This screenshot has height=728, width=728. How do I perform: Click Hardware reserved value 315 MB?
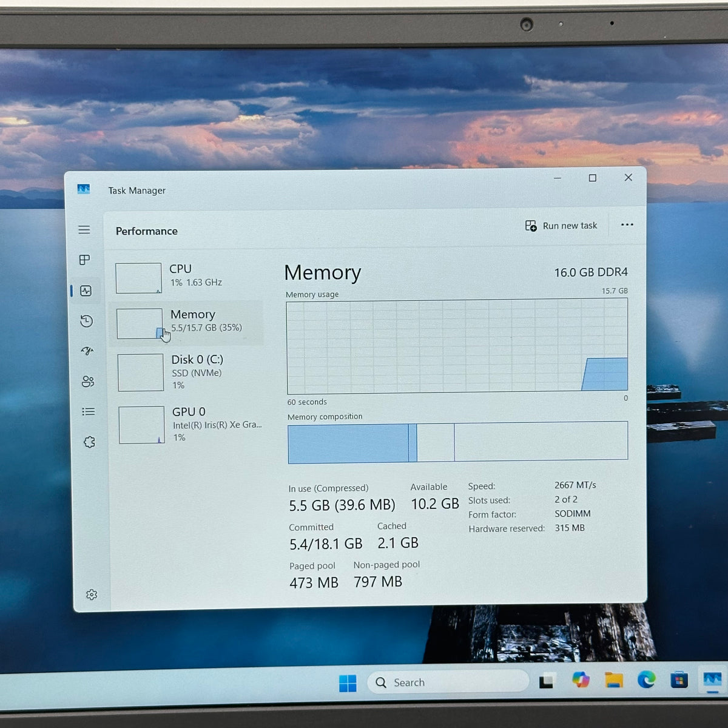click(x=570, y=528)
